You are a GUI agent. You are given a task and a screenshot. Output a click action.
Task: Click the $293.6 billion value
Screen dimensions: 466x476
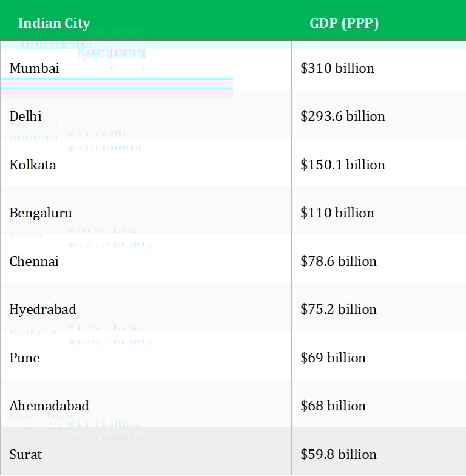(x=343, y=116)
